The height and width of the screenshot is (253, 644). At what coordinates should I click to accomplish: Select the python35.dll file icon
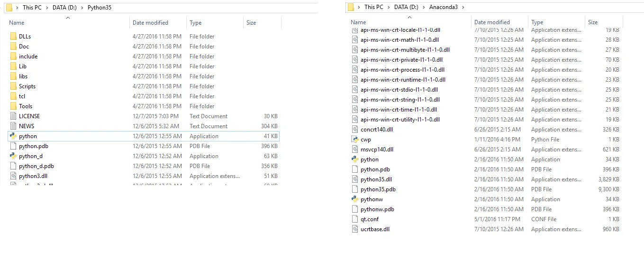point(355,179)
